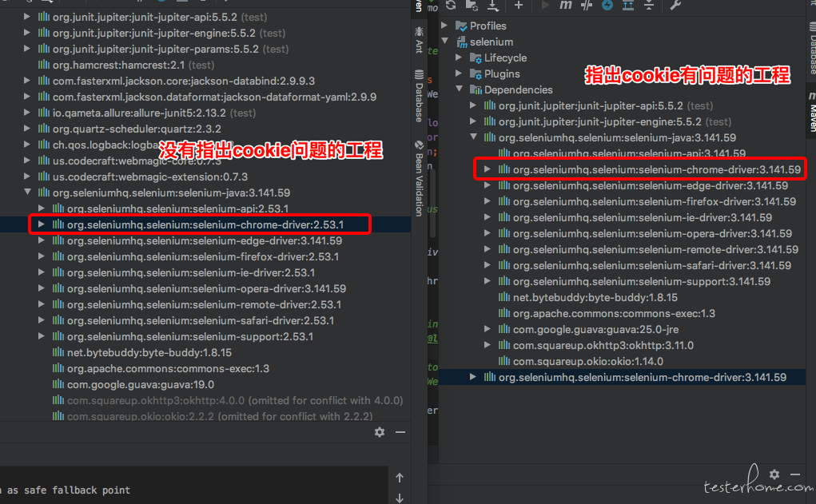Click the Lifecycle folder icon
Viewport: 816px width, 504px height.
click(476, 58)
